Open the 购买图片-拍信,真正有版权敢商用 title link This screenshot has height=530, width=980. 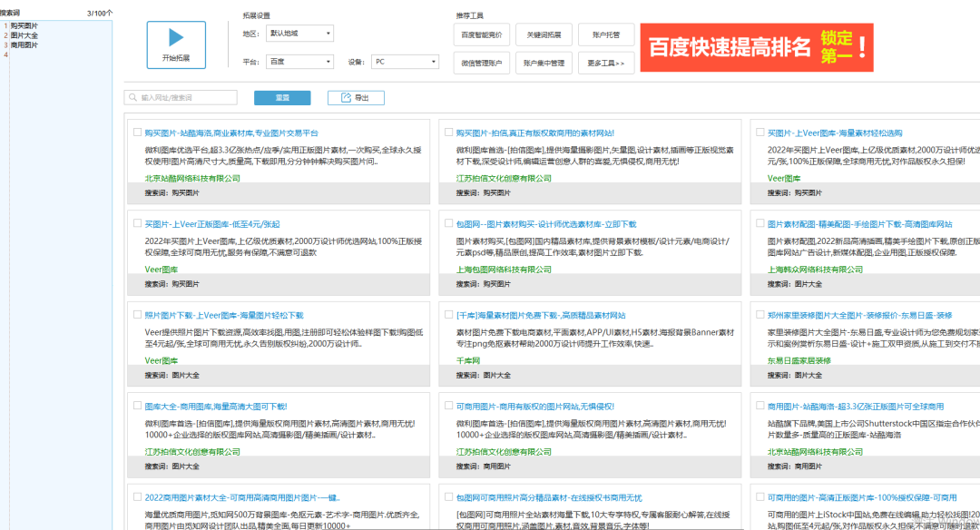pos(535,133)
